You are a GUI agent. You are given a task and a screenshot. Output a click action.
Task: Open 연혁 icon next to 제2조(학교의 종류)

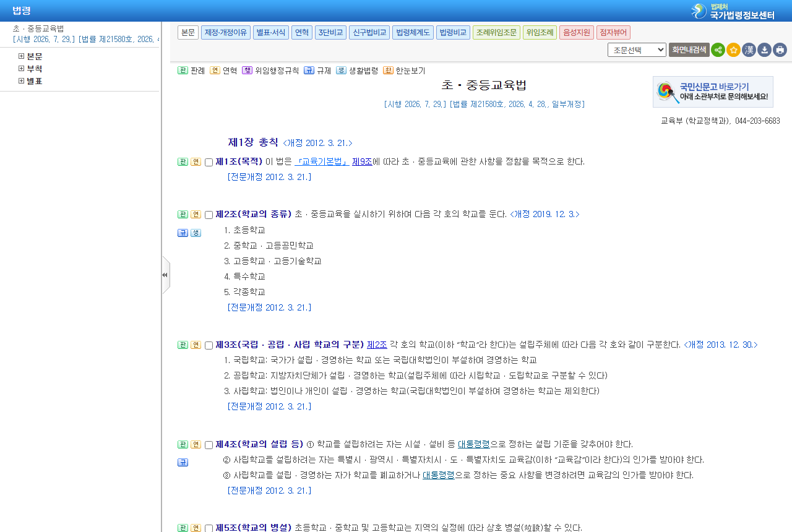coord(196,215)
